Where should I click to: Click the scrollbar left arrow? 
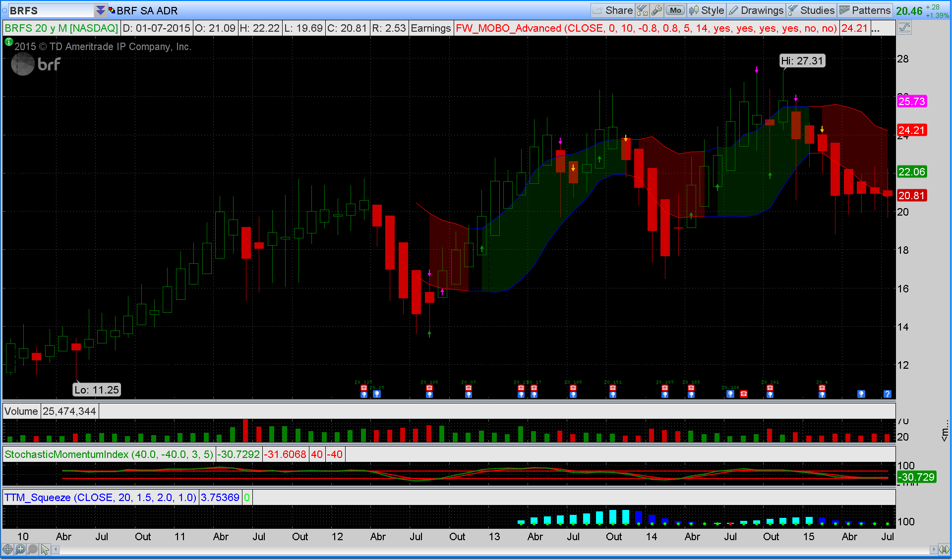[56, 549]
